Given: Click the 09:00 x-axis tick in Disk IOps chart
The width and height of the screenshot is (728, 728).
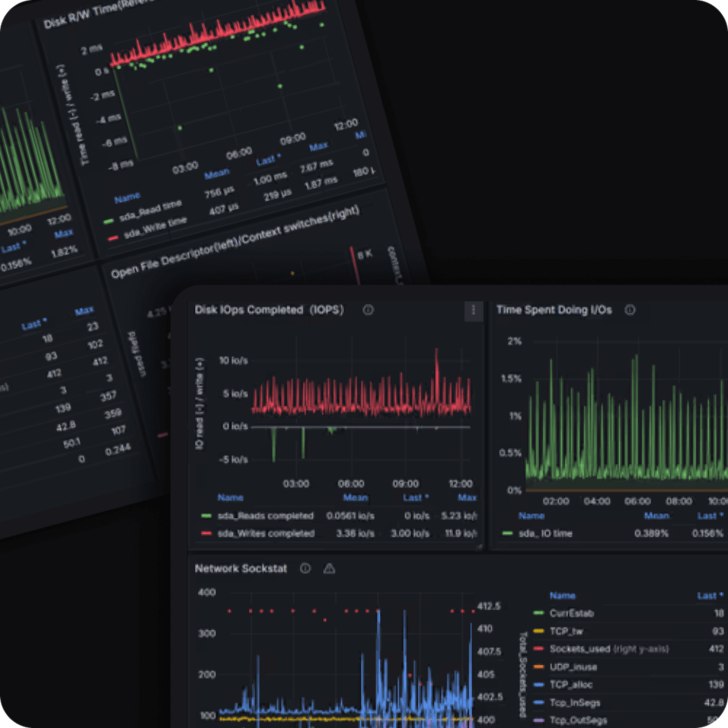Looking at the screenshot, I should point(405,483).
